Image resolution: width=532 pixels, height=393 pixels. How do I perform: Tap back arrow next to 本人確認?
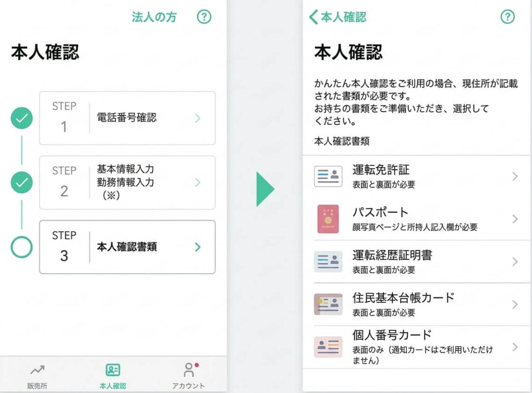tap(313, 17)
